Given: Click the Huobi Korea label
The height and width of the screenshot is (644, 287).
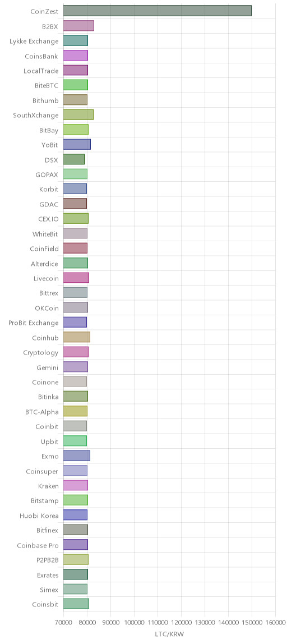Looking at the screenshot, I should [x=39, y=516].
